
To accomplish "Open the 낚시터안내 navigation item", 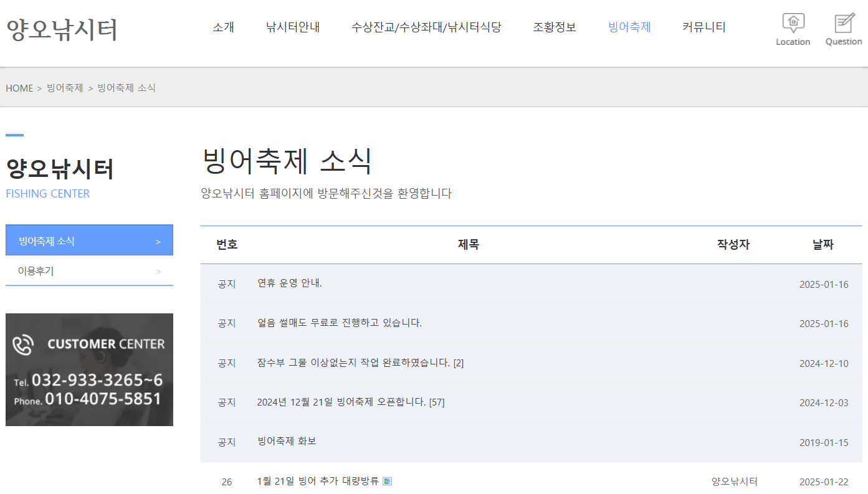I will (x=292, y=27).
